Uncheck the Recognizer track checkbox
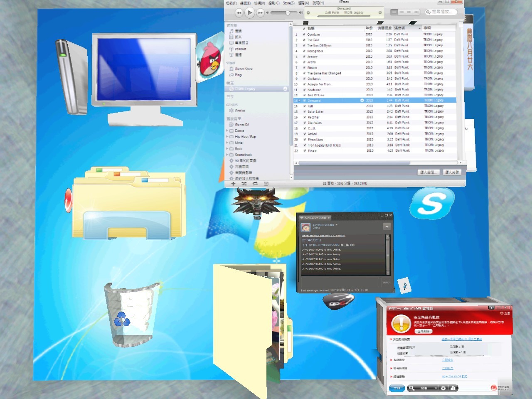 [x=304, y=51]
